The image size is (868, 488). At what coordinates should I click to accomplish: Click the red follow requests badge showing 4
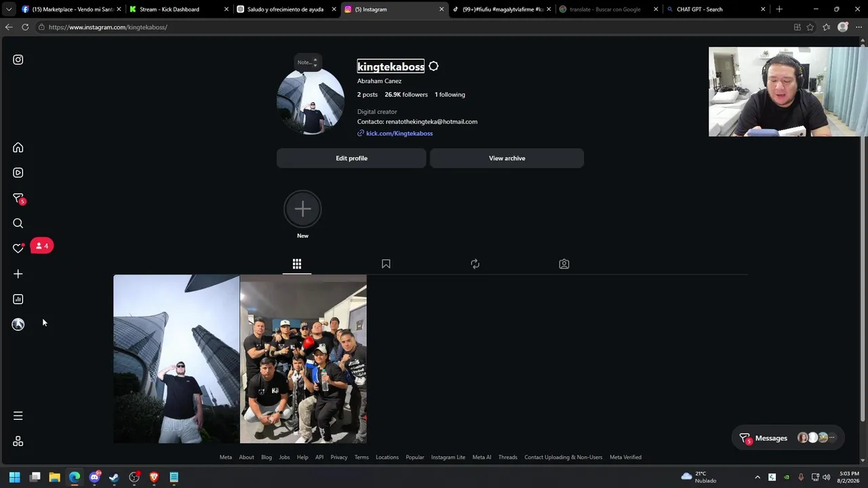(42, 245)
